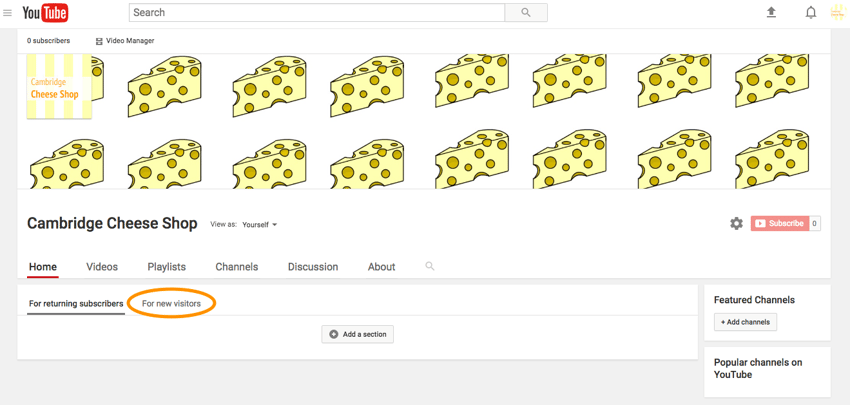The width and height of the screenshot is (850, 405).
Task: Click the YouTube logo
Action: click(46, 12)
